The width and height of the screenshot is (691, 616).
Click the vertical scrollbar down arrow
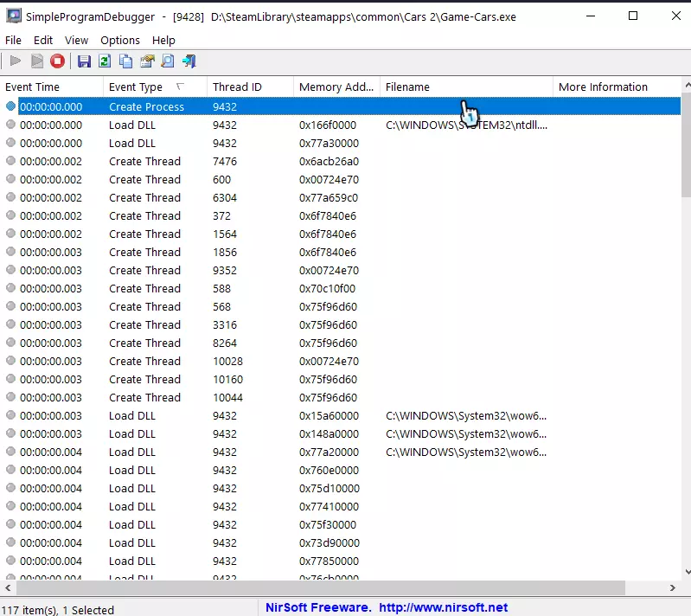686,571
